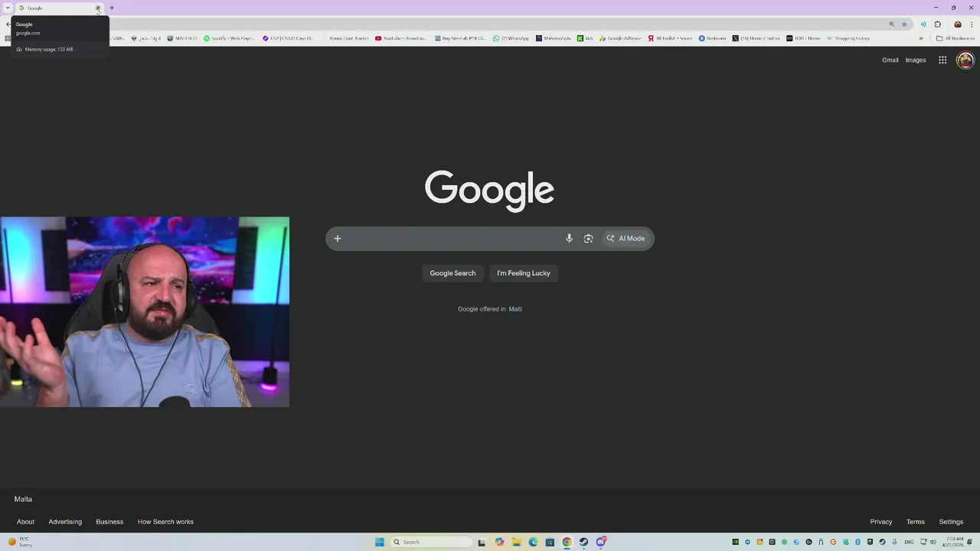The height and width of the screenshot is (551, 980).
Task: Click the plus icon in search box
Action: [337, 238]
